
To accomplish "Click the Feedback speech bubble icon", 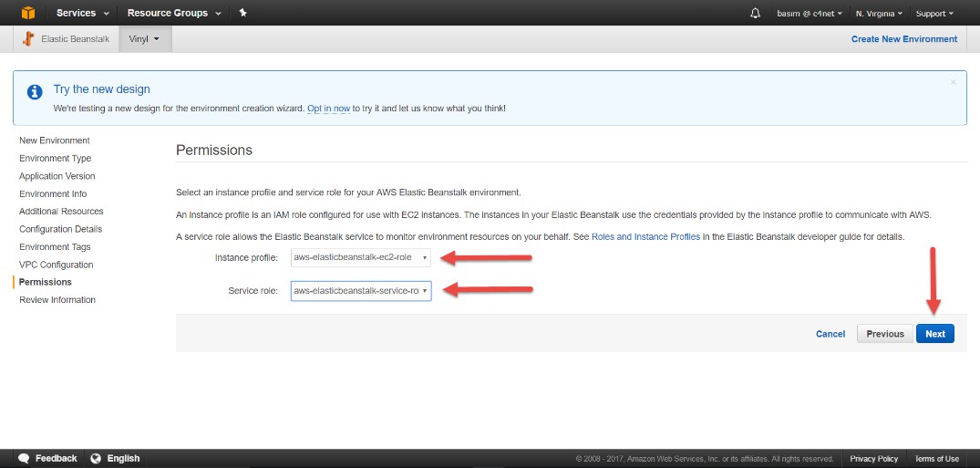I will 24,458.
